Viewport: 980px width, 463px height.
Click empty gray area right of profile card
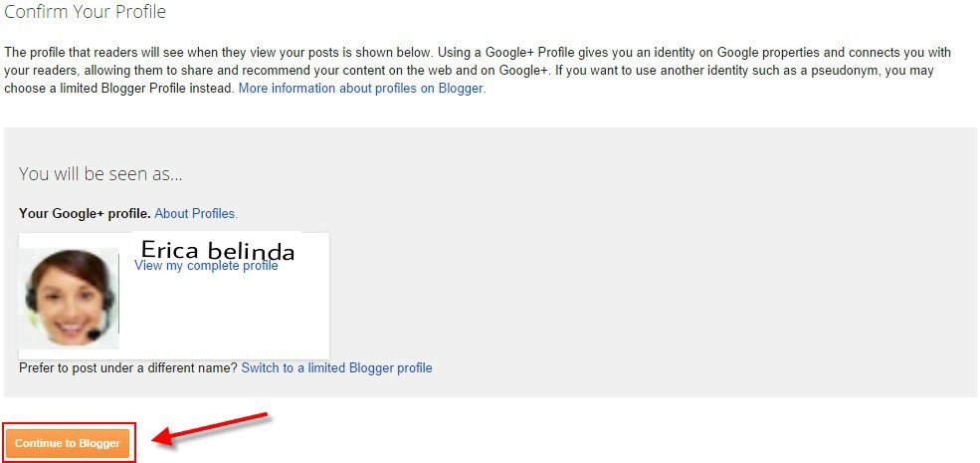647,299
